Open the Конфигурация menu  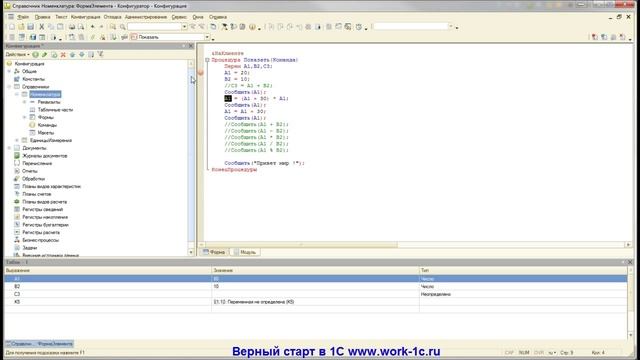point(85,17)
